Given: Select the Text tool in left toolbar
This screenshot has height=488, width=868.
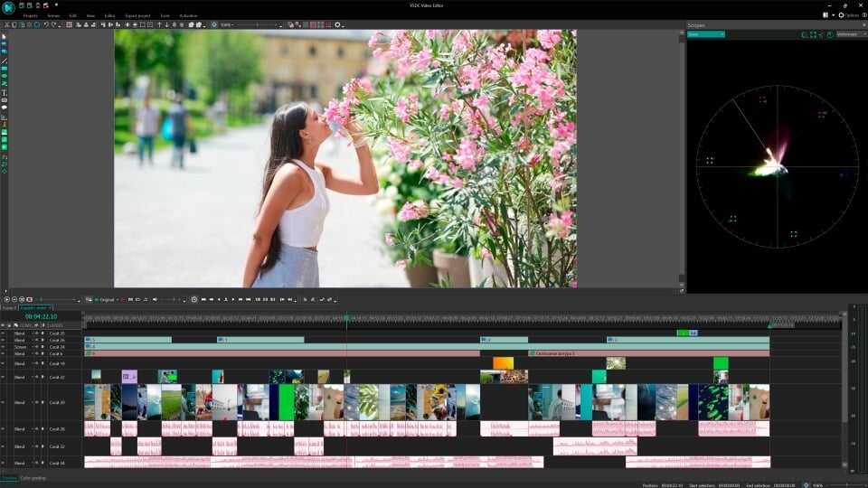Looking at the screenshot, I should pyautogui.click(x=4, y=92).
